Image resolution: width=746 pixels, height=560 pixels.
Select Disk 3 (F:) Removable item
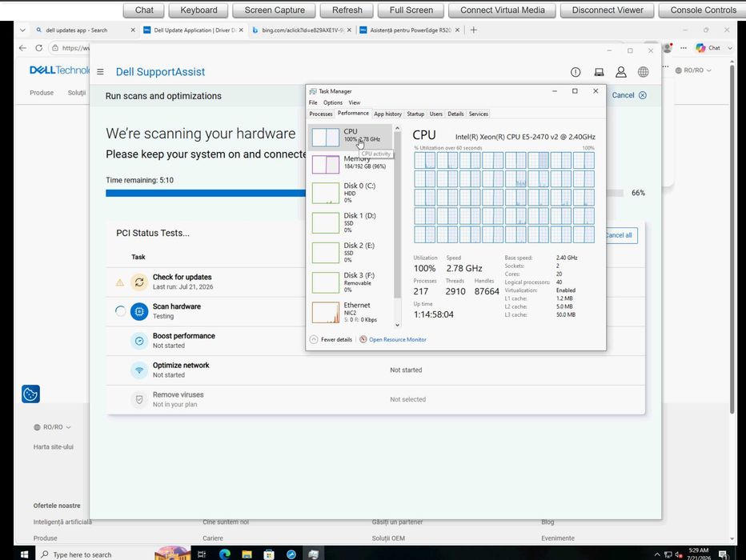click(x=351, y=282)
